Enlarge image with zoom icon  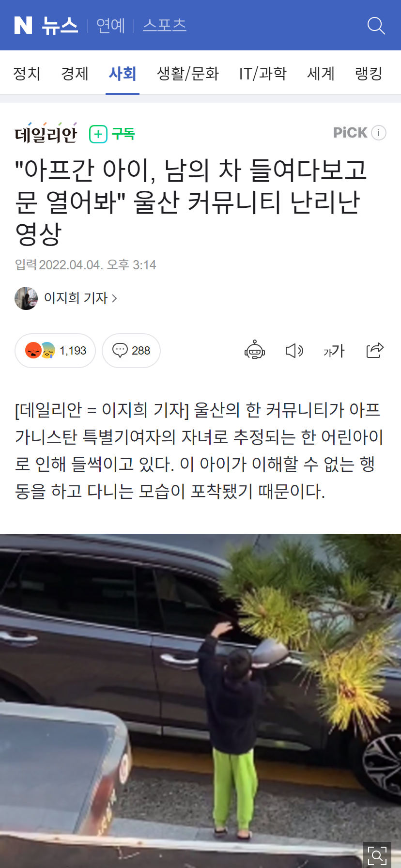(377, 855)
